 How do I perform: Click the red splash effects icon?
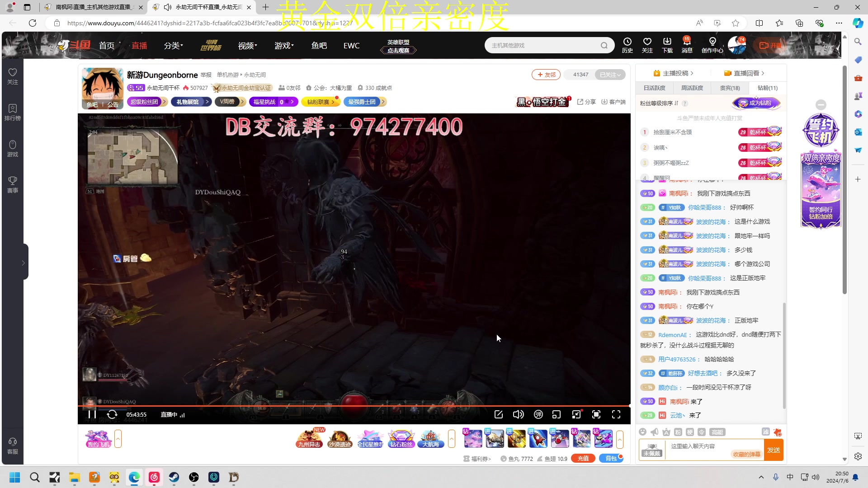tap(778, 432)
